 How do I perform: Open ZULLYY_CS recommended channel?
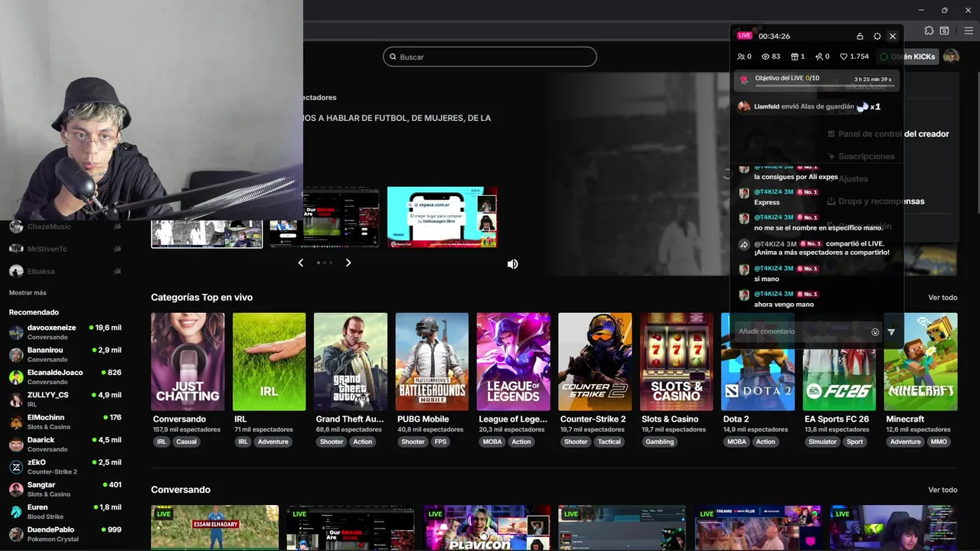click(x=65, y=399)
